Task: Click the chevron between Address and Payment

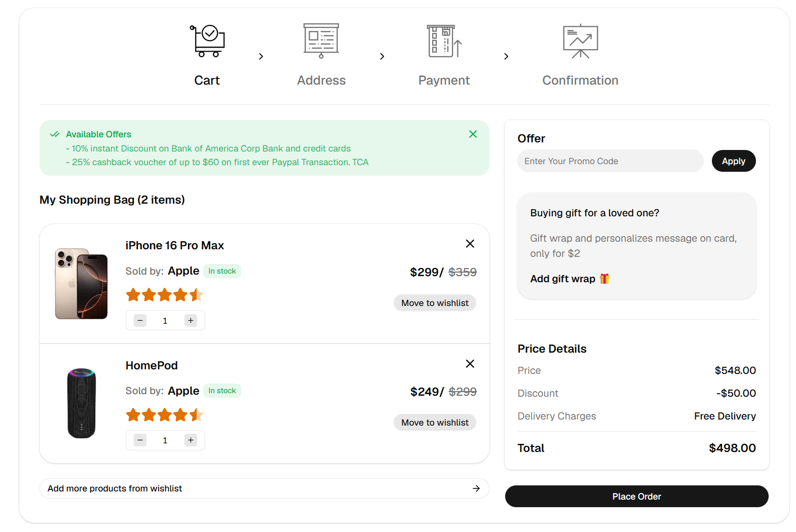Action: tap(382, 56)
